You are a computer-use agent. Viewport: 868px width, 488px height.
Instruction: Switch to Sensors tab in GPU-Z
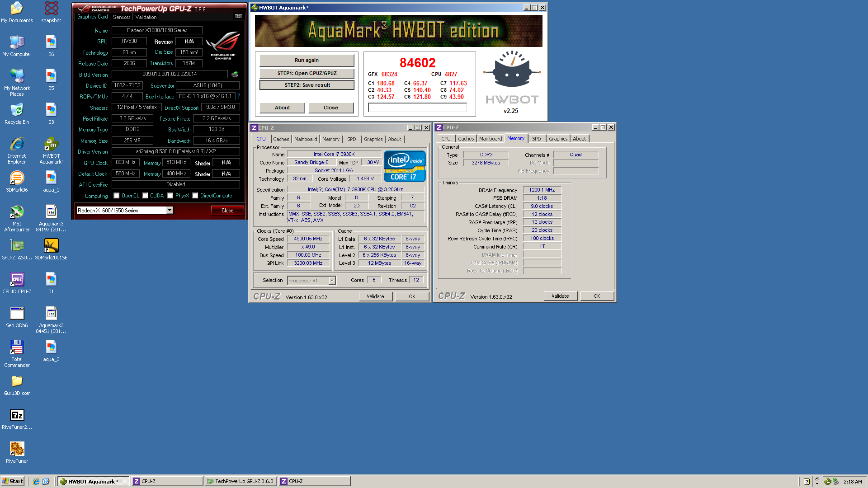click(x=122, y=17)
